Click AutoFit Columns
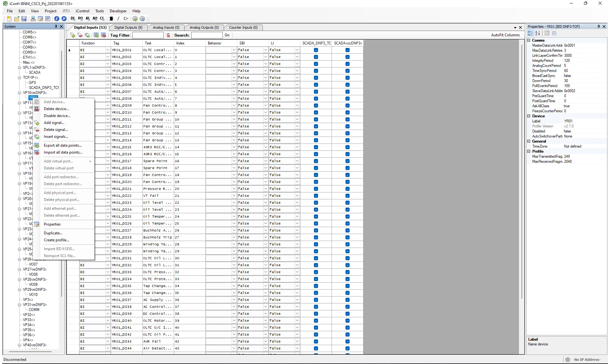608x364 pixels. click(505, 35)
